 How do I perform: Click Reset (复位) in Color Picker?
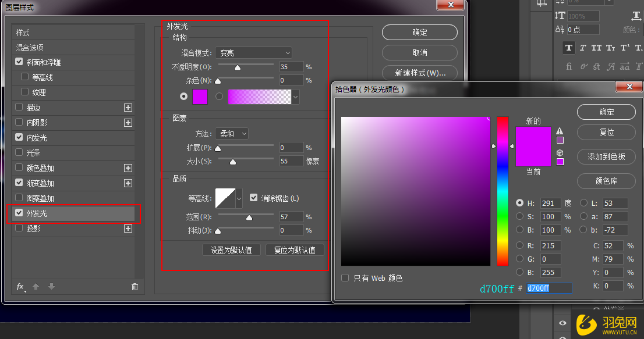click(607, 133)
